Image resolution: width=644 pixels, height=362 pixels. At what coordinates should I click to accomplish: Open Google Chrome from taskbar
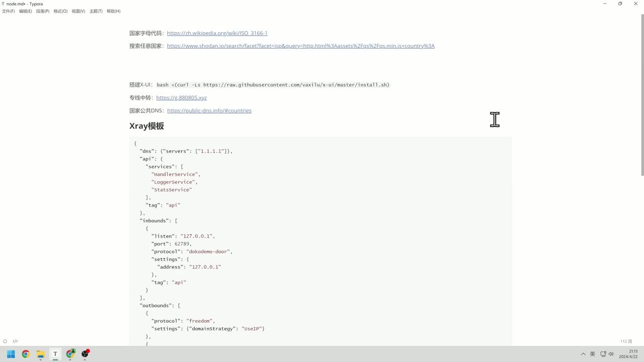[x=26, y=354]
